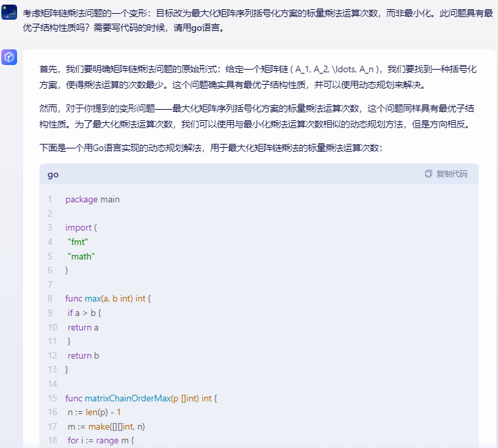Click the code line 'package main'
The image size is (498, 448).
pos(93,200)
